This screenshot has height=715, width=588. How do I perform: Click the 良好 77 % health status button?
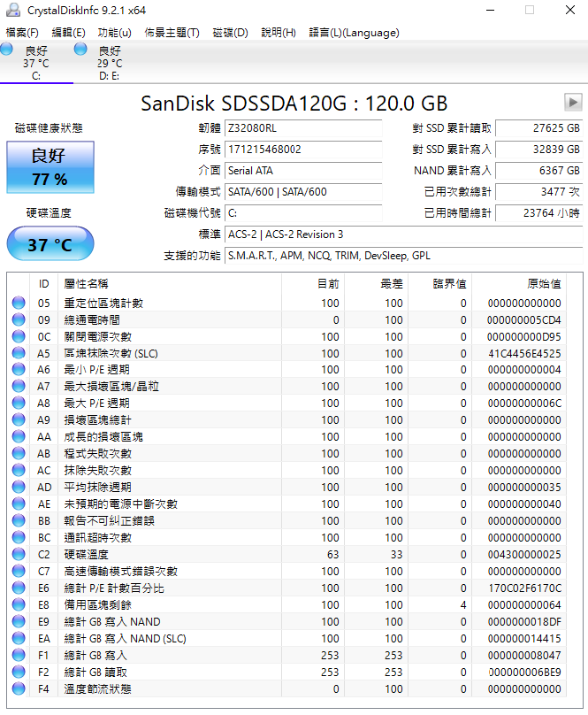tap(50, 167)
